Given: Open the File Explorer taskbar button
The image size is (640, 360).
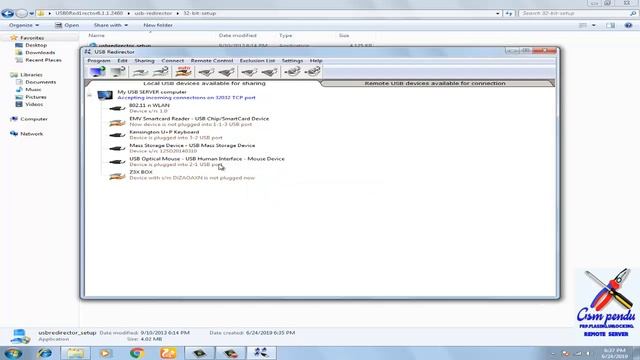Looking at the screenshot, I should (76, 353).
